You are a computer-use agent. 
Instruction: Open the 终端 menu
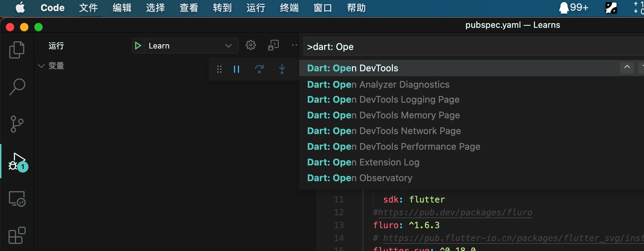click(x=289, y=8)
